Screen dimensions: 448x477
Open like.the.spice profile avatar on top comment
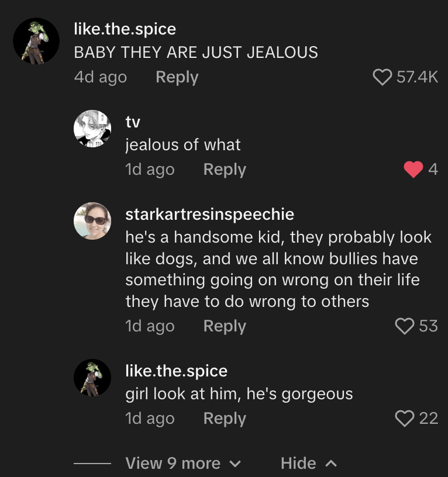[x=36, y=41]
